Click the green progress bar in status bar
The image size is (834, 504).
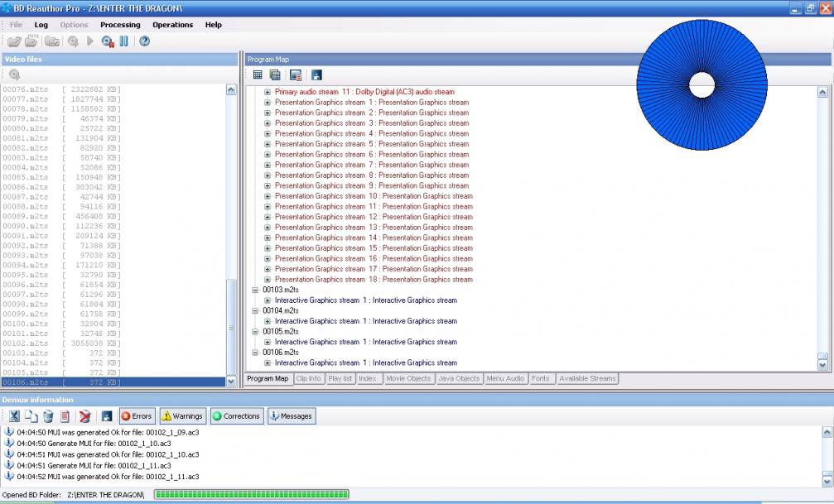252,494
